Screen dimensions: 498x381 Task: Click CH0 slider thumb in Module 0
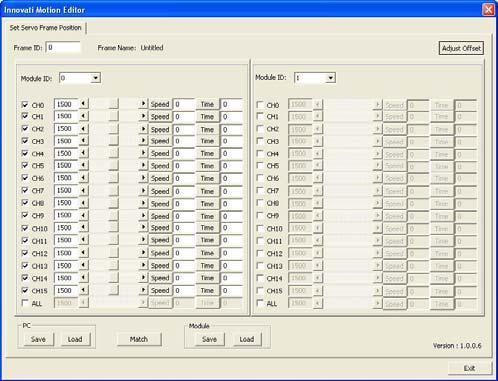click(113, 104)
